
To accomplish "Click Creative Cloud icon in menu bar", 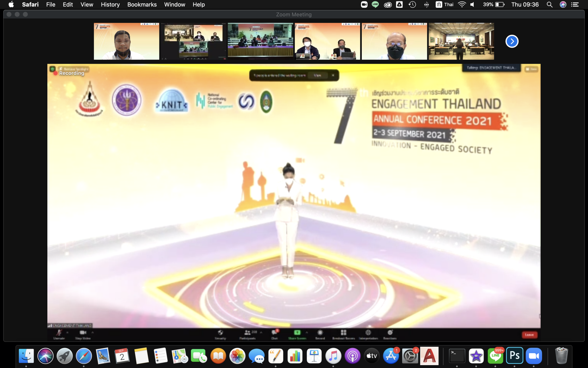I will click(388, 4).
